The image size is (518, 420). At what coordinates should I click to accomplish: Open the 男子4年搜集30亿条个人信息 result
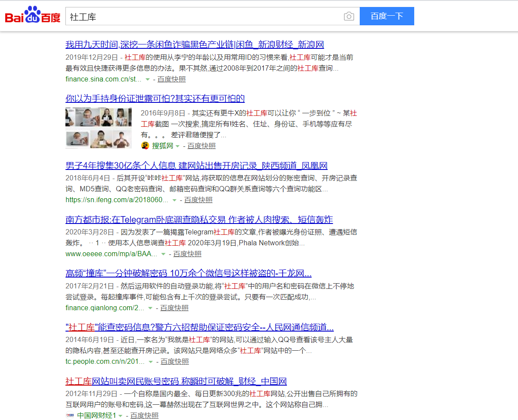coord(196,166)
